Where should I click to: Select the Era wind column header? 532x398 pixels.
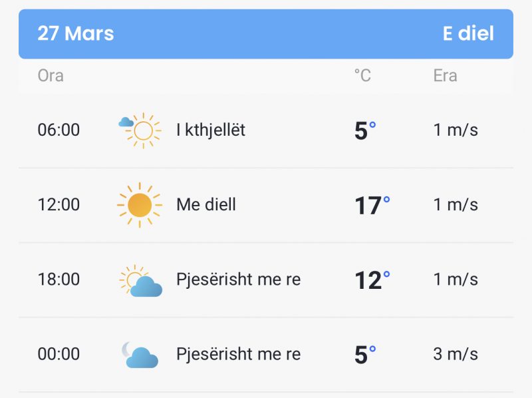(x=445, y=75)
